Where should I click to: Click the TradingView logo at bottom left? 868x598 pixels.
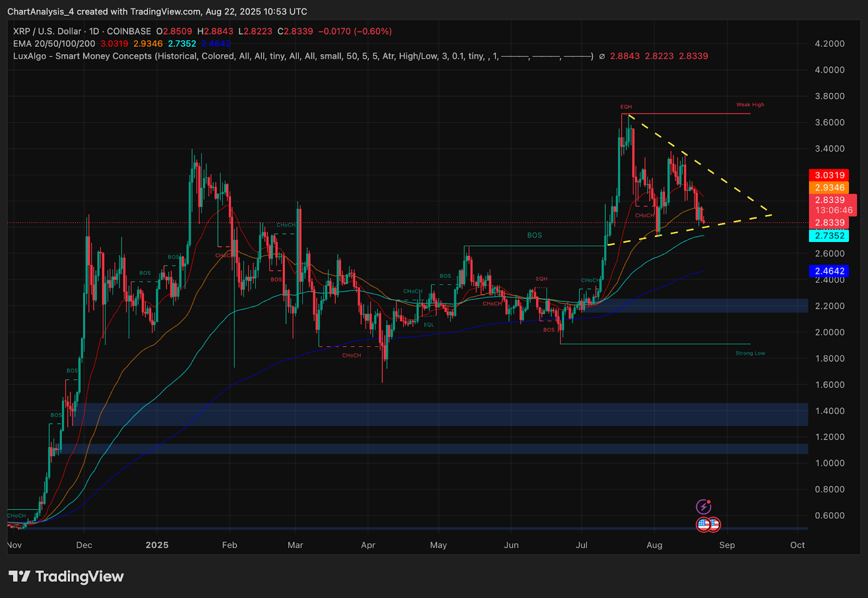[x=66, y=576]
